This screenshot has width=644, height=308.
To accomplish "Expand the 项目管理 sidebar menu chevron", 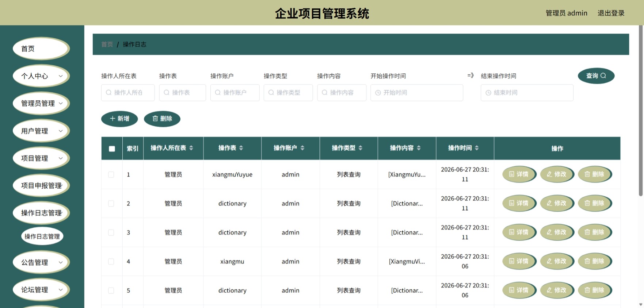I will click(61, 158).
